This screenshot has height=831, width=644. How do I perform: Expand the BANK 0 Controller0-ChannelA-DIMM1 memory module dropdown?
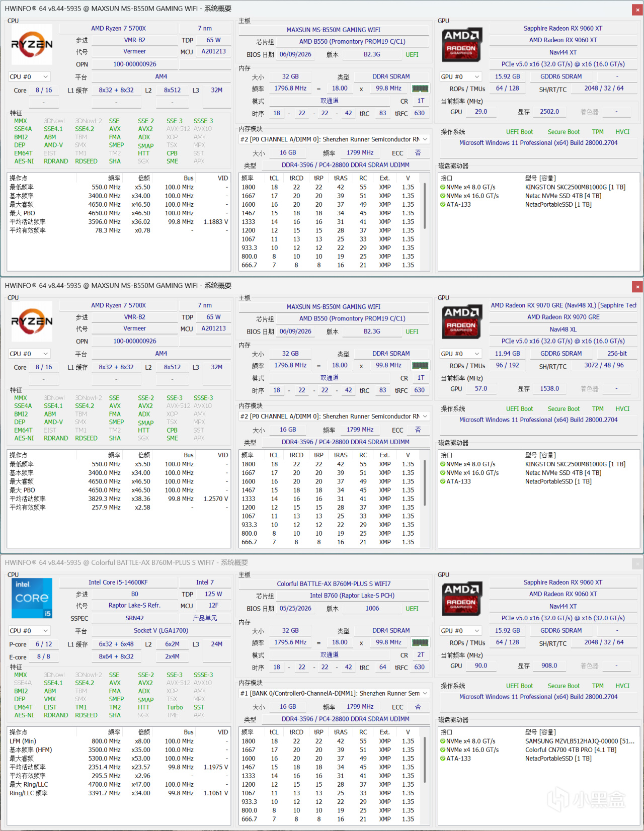tap(334, 693)
